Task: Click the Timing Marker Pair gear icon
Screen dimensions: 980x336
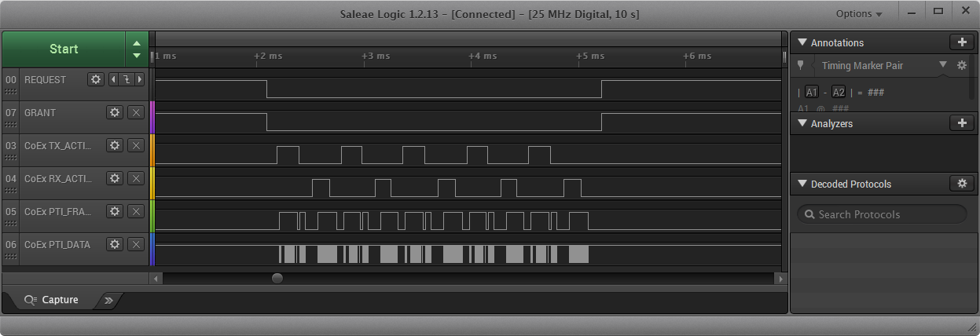Action: 961,66
